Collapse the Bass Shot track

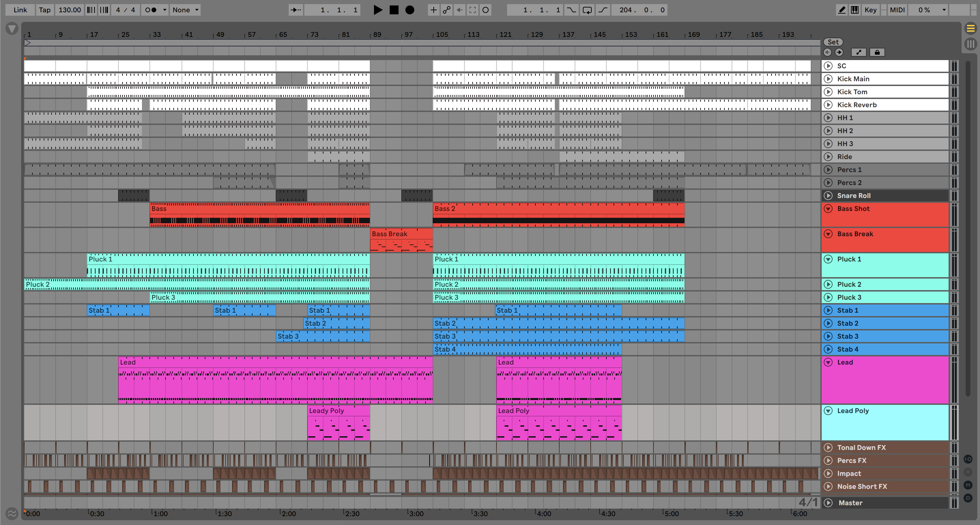click(x=828, y=209)
